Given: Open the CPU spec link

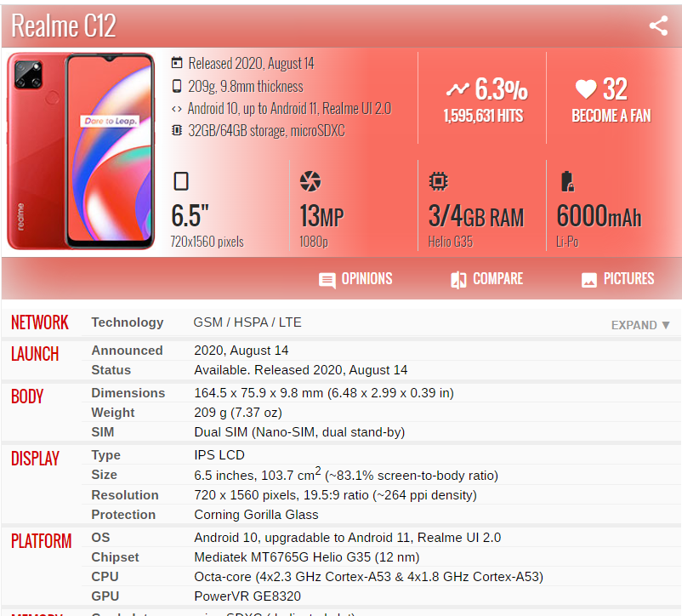Looking at the screenshot, I should coord(105,577).
